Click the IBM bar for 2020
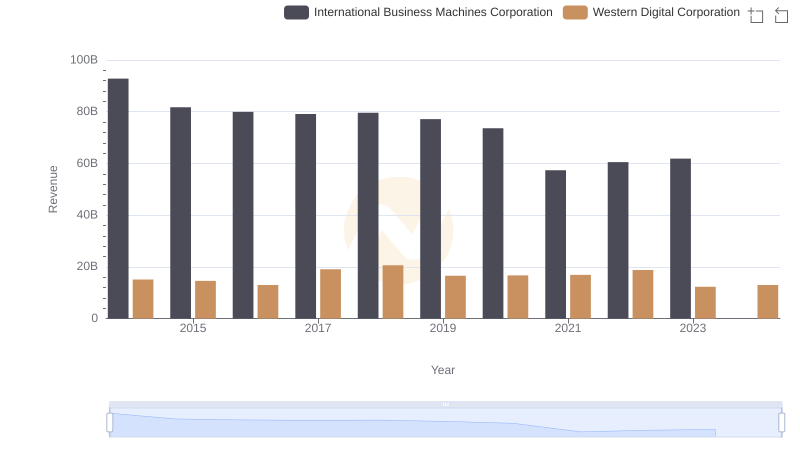The image size is (800, 461). point(493,223)
